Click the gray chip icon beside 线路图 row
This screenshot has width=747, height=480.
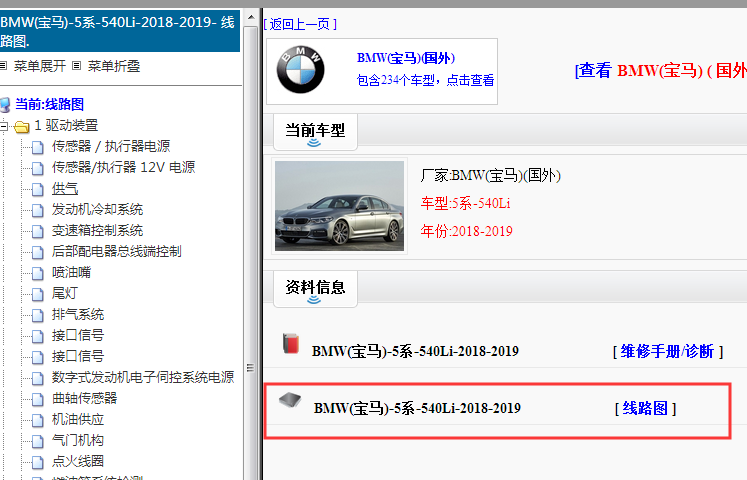pos(290,400)
